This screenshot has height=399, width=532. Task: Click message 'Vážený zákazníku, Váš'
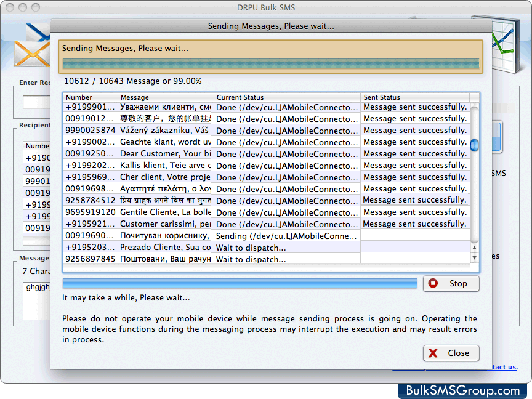tap(166, 131)
